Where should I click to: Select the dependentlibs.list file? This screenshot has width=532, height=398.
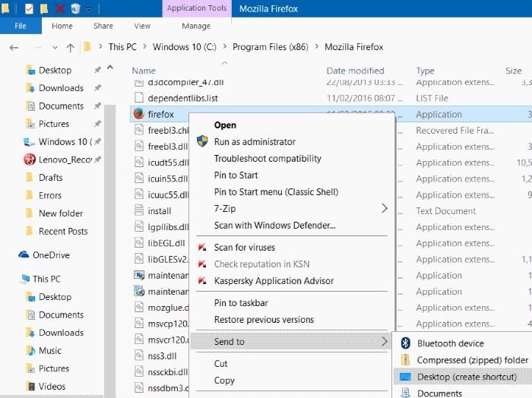(183, 98)
